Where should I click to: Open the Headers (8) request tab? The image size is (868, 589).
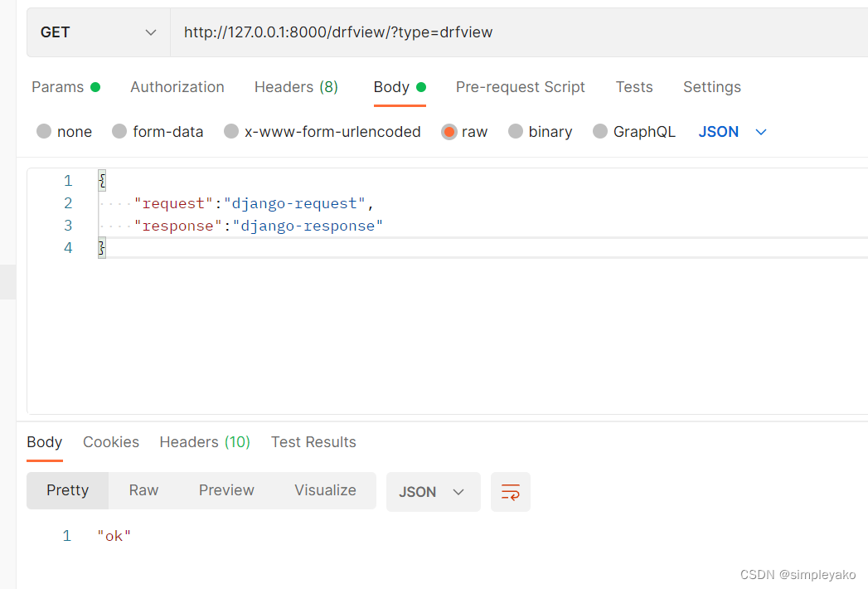[296, 86]
